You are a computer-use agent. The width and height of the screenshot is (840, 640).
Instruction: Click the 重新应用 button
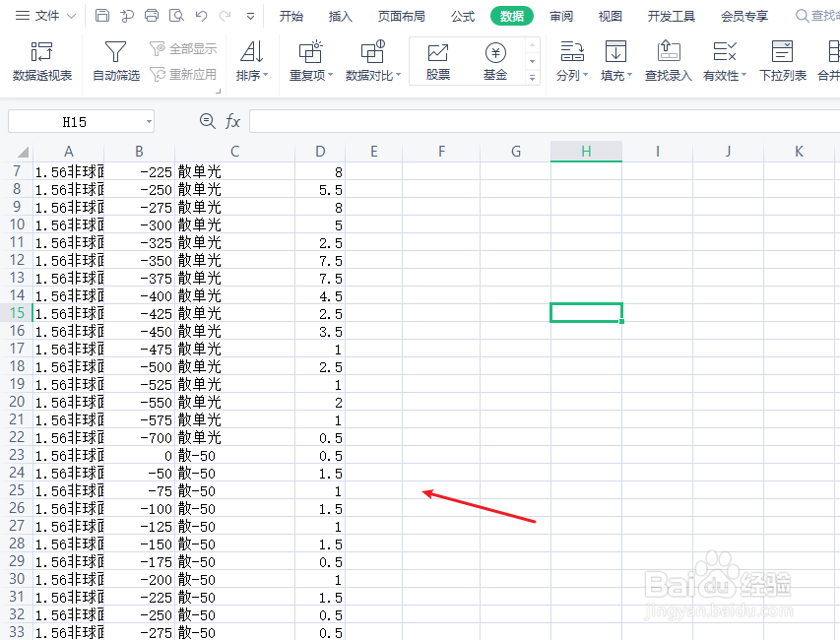click(183, 74)
